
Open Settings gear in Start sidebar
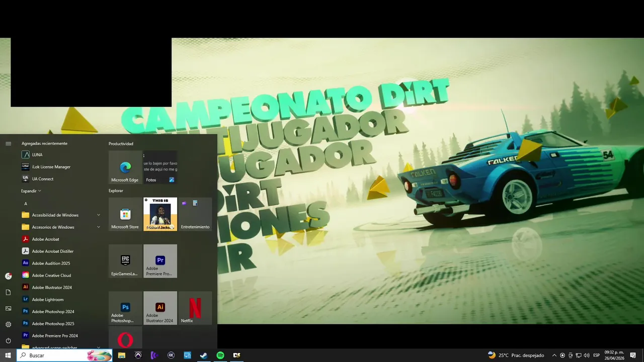pyautogui.click(x=8, y=324)
